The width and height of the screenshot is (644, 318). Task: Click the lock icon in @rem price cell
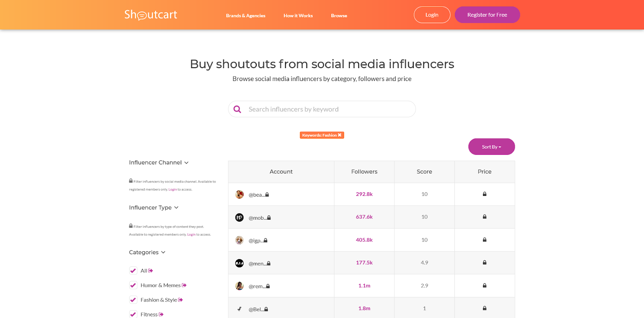pyautogui.click(x=485, y=286)
